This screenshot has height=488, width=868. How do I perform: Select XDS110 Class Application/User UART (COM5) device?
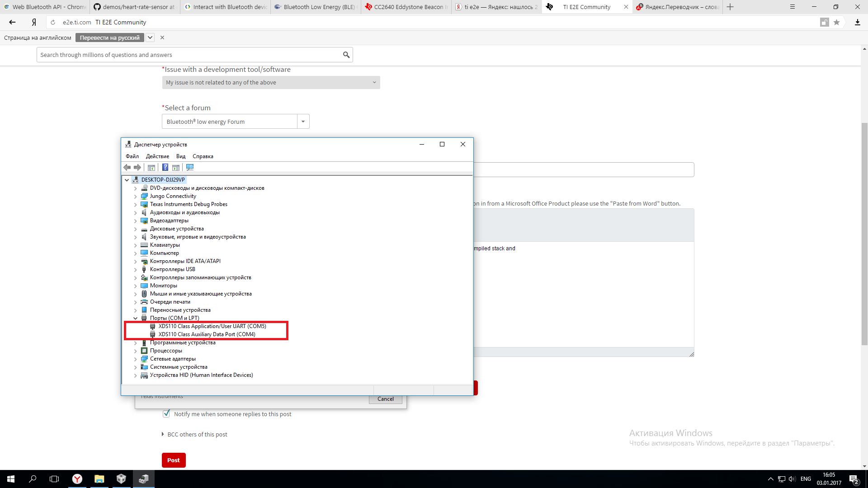[x=212, y=326]
